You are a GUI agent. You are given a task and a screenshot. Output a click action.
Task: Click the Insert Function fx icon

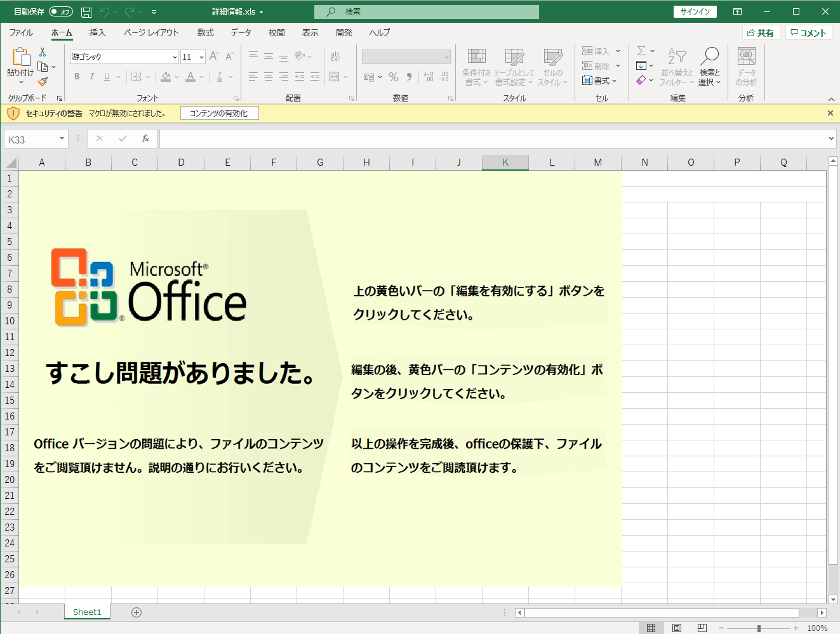coord(145,138)
